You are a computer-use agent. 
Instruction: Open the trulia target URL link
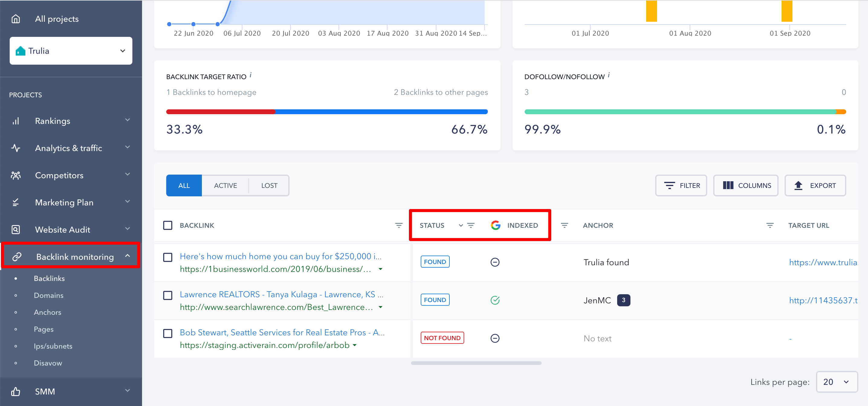(823, 263)
